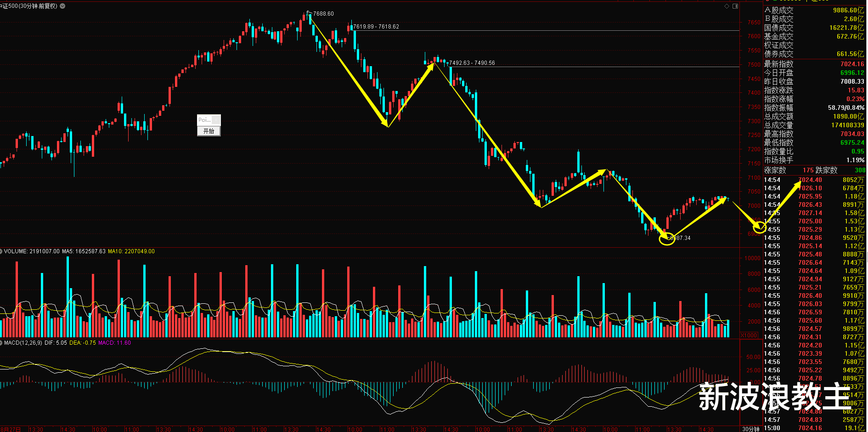Click the DEA: -0.75 value
This screenshot has width=868, height=432.
click(83, 343)
